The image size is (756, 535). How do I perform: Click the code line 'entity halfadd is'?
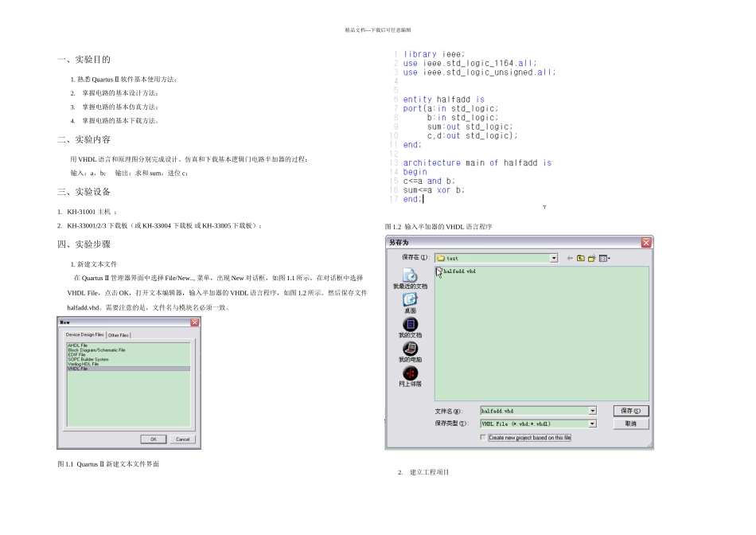[443, 100]
